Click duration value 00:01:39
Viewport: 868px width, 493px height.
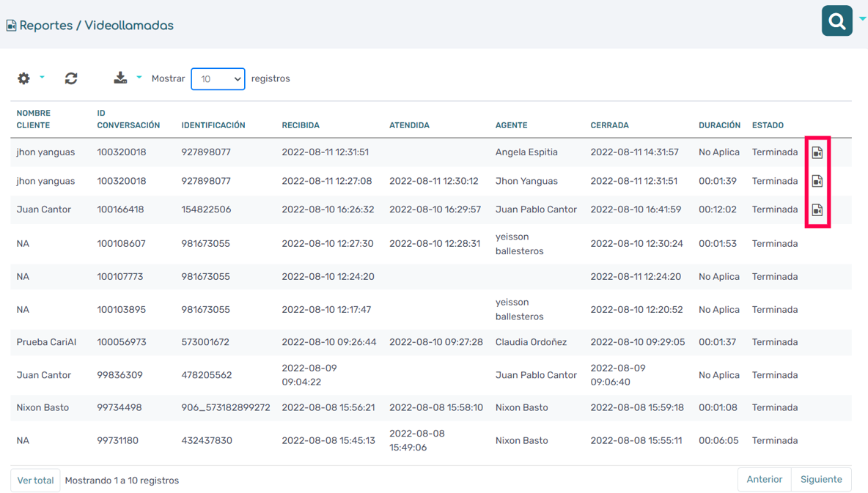pos(718,181)
